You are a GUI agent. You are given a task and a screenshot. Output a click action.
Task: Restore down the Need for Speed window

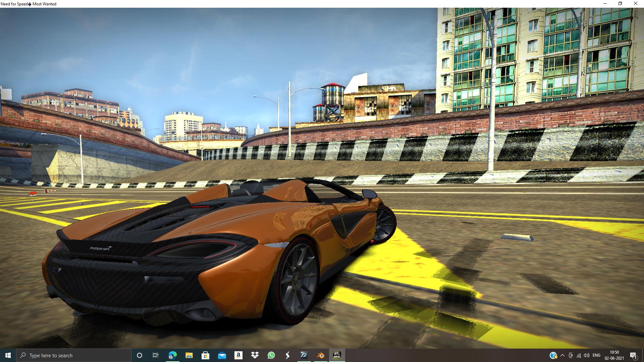(x=620, y=4)
